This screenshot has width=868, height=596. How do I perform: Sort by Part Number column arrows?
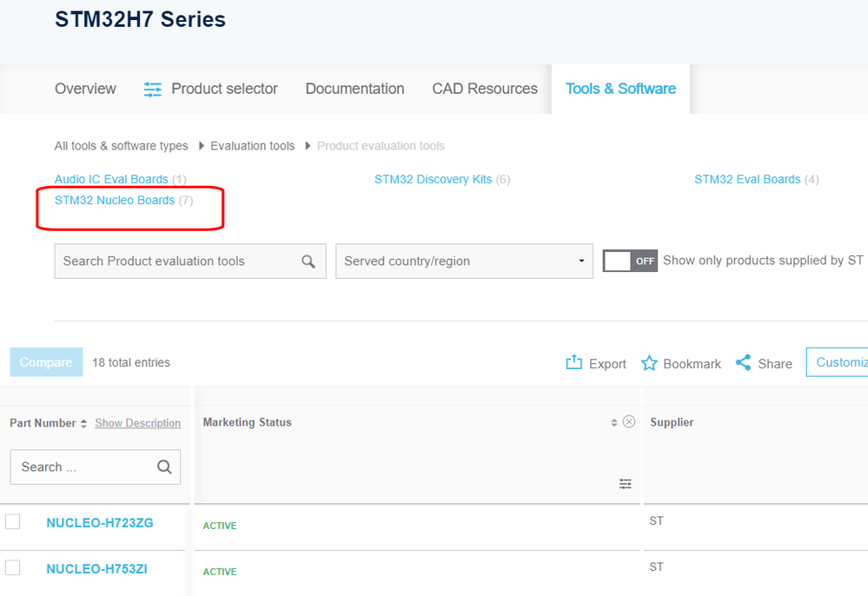click(x=83, y=424)
